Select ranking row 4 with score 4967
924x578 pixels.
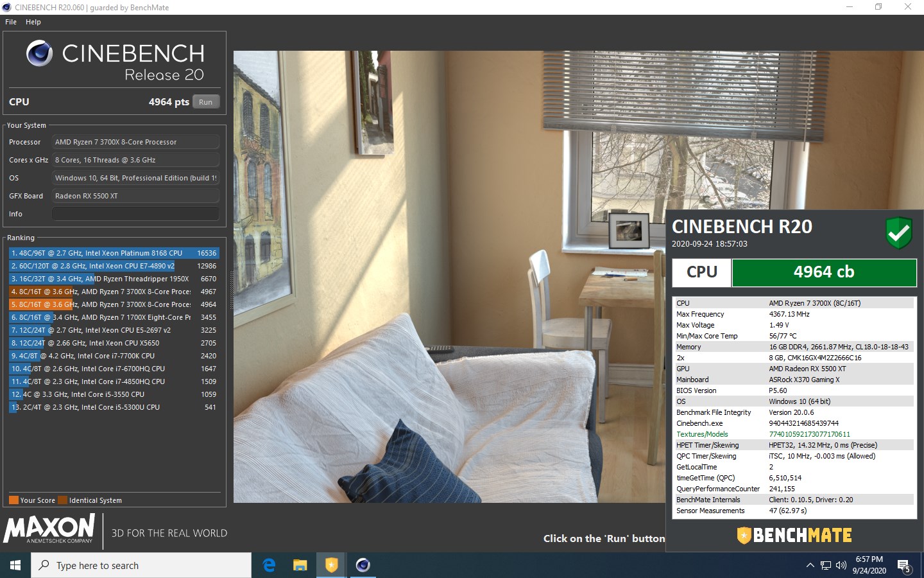click(x=114, y=292)
